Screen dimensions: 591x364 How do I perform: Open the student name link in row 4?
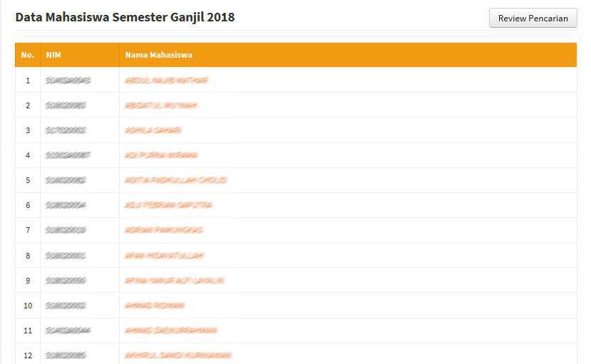(x=161, y=155)
